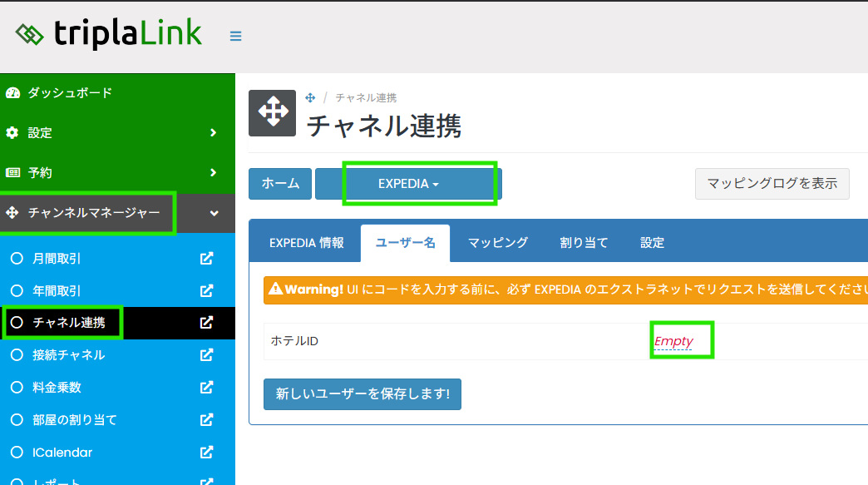Image resolution: width=868 pixels, height=485 pixels.
Task: Click the チャネル連携 page heading
Action: click(x=384, y=126)
